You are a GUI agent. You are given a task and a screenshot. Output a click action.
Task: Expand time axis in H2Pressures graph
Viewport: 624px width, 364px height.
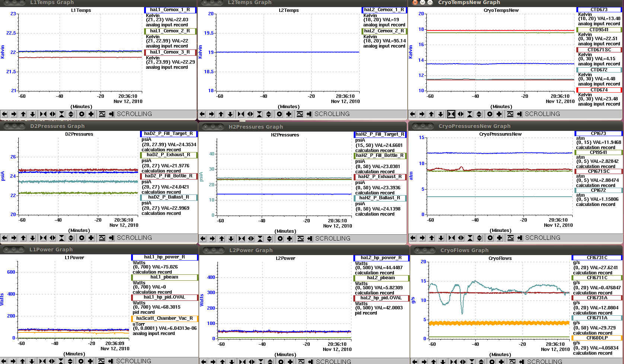tap(251, 239)
